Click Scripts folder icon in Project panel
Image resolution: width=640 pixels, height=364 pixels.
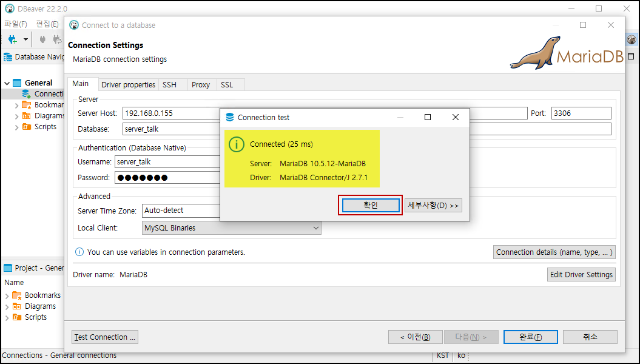pyautogui.click(x=17, y=317)
